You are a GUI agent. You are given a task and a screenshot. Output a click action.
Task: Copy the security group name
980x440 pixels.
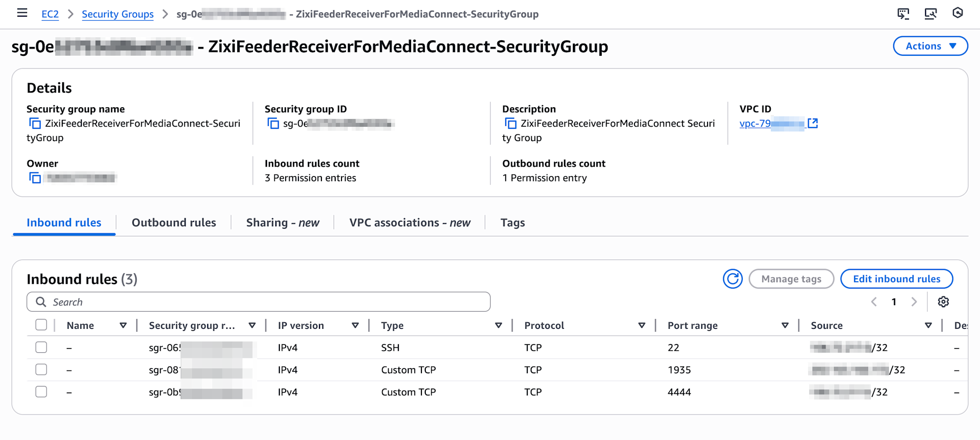(x=35, y=123)
